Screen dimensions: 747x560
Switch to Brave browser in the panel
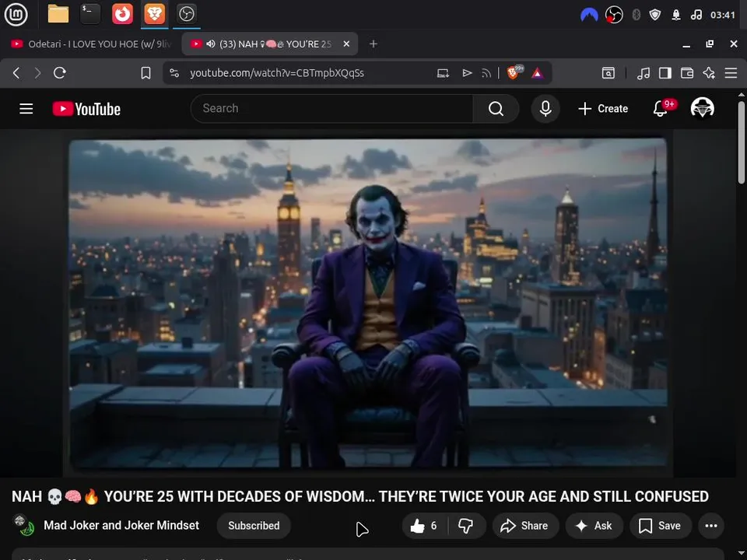(x=154, y=14)
